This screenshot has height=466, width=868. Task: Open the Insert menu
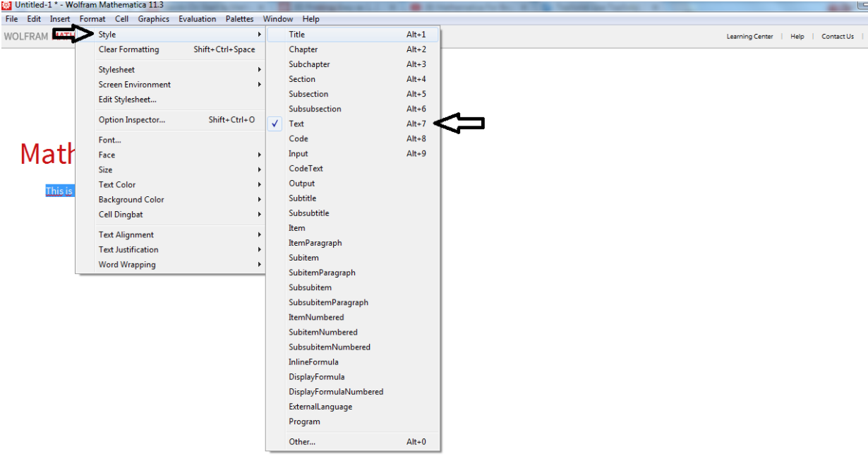tap(60, 19)
